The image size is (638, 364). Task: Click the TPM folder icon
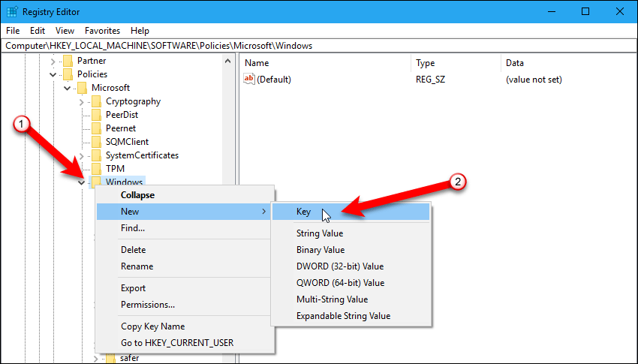(95, 169)
